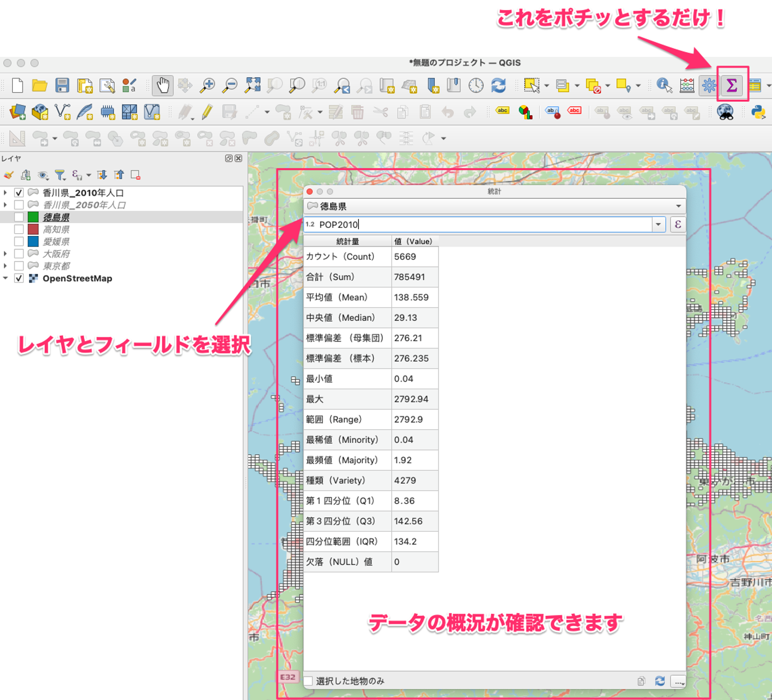
Task: Select the 東京都 layer in the list
Action: pos(56,266)
